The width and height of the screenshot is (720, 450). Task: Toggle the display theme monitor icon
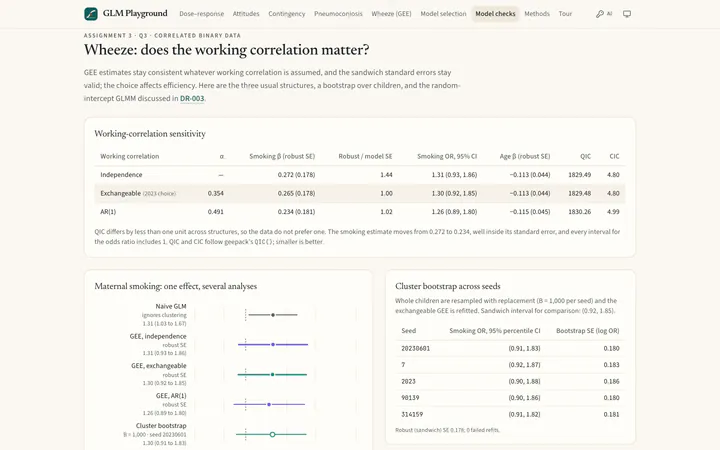point(627,14)
